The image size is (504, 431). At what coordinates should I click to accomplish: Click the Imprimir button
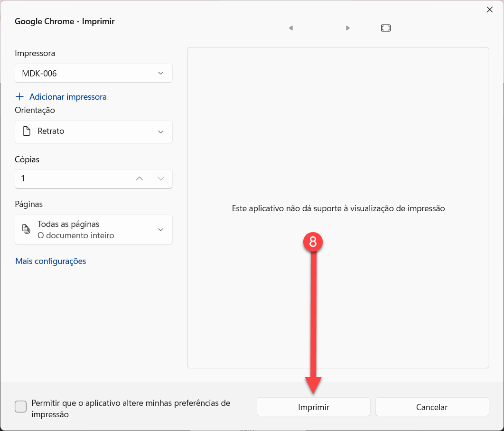(313, 407)
